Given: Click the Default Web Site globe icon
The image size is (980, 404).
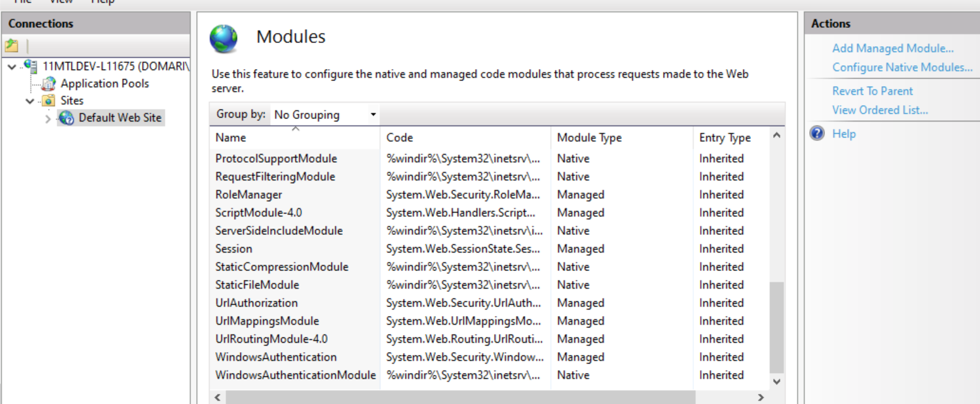Looking at the screenshot, I should (66, 118).
